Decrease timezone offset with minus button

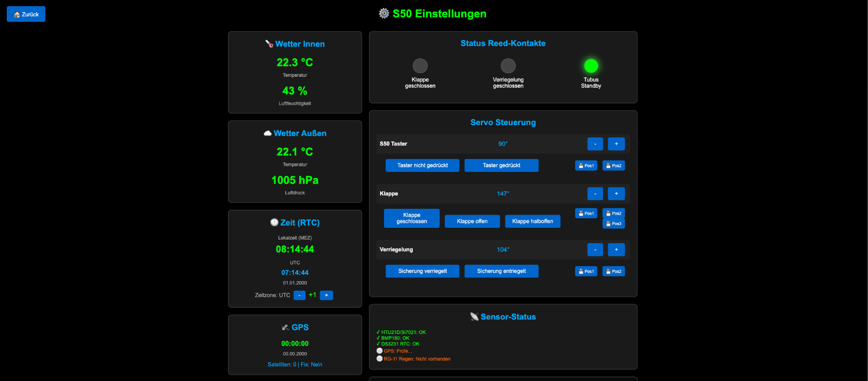299,295
